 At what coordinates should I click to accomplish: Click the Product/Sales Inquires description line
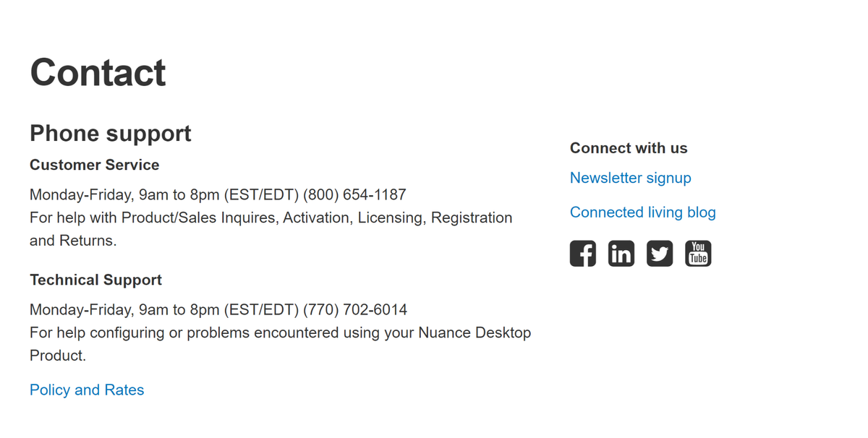coord(271,218)
